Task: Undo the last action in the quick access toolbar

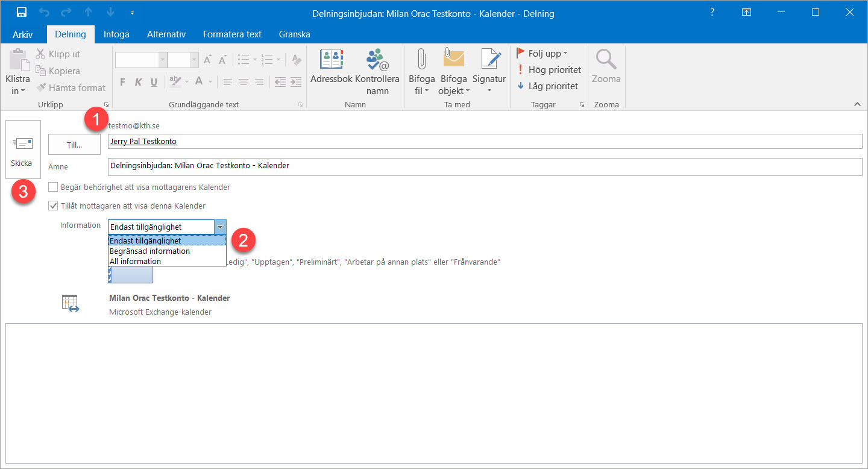Action: coord(44,13)
